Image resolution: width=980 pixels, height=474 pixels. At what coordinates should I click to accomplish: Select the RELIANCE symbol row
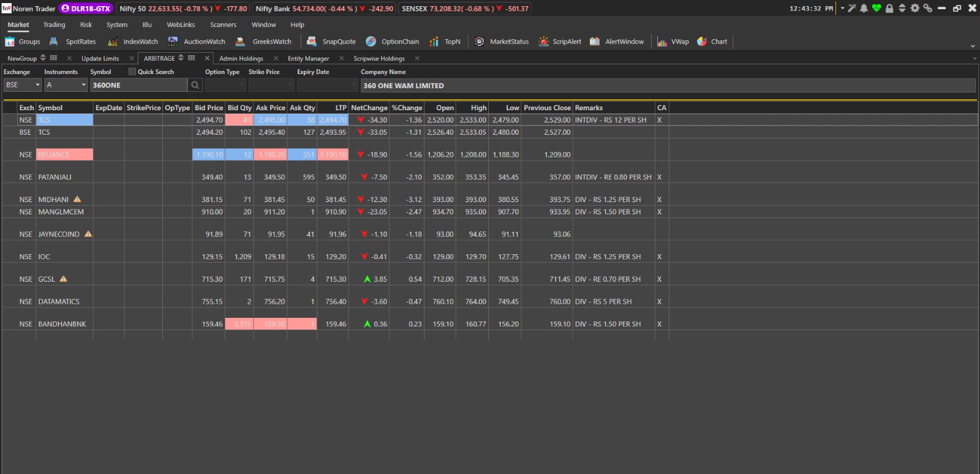[64, 155]
